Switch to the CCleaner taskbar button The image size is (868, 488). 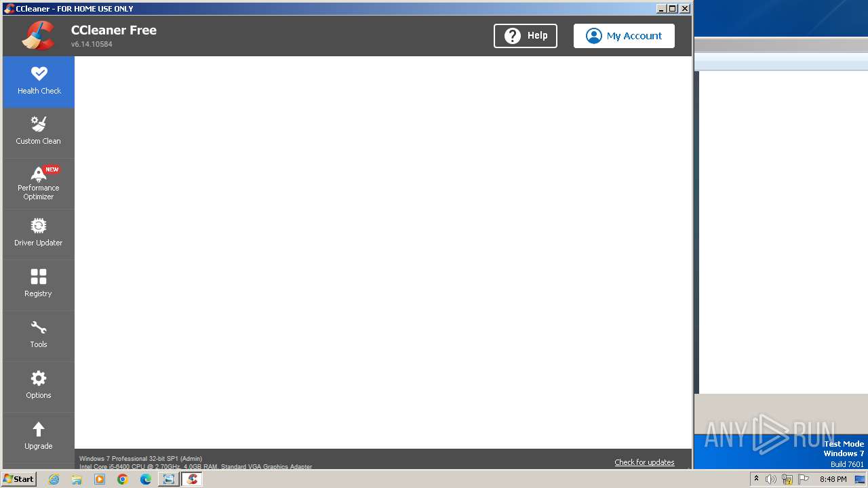192,479
